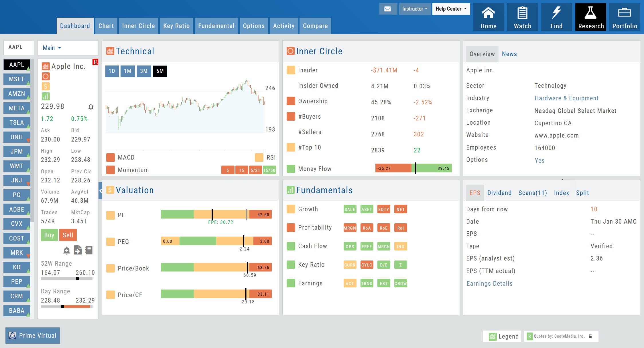Select the 1M chart timeframe

tap(128, 71)
